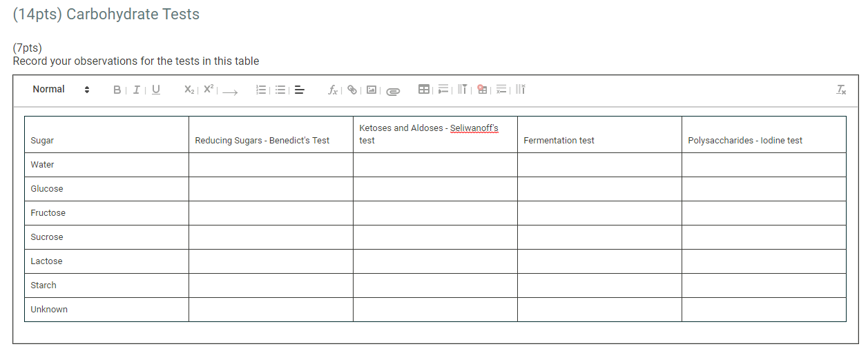Toggle italic text formatting

point(136,90)
